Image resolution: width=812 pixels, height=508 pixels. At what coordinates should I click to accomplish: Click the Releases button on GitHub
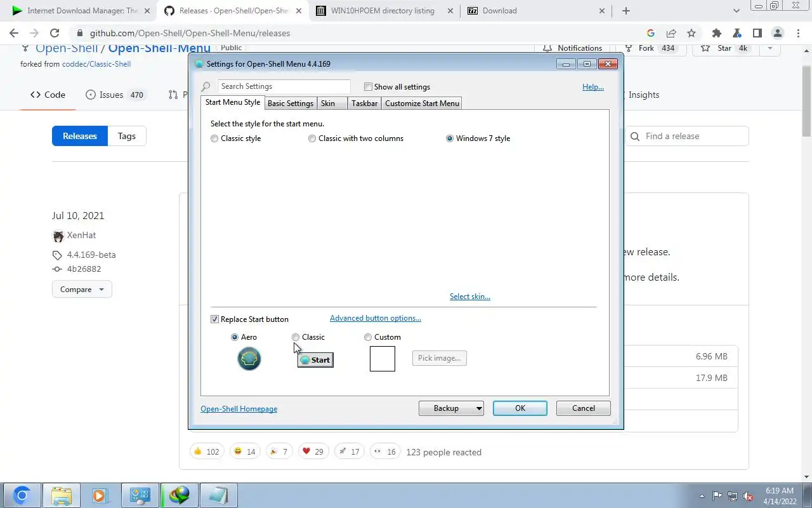coord(80,136)
